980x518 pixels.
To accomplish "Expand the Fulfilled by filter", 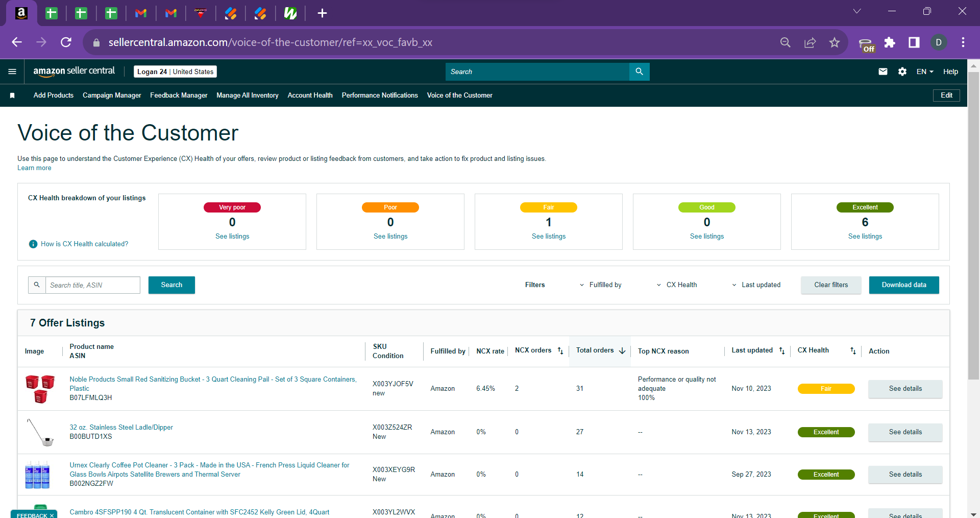I will click(x=600, y=285).
